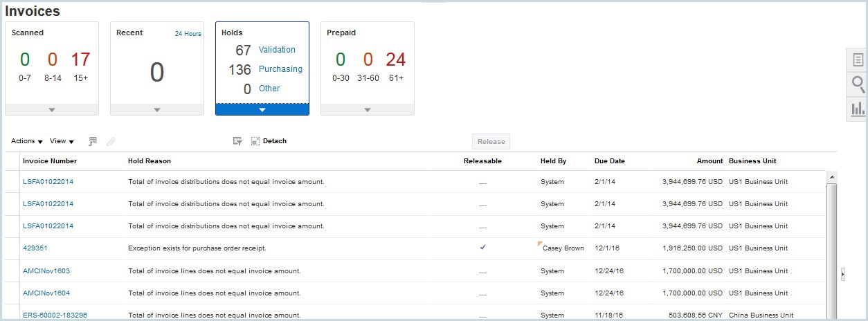
Task: Click the Export to Excel icon
Action: tap(93, 141)
